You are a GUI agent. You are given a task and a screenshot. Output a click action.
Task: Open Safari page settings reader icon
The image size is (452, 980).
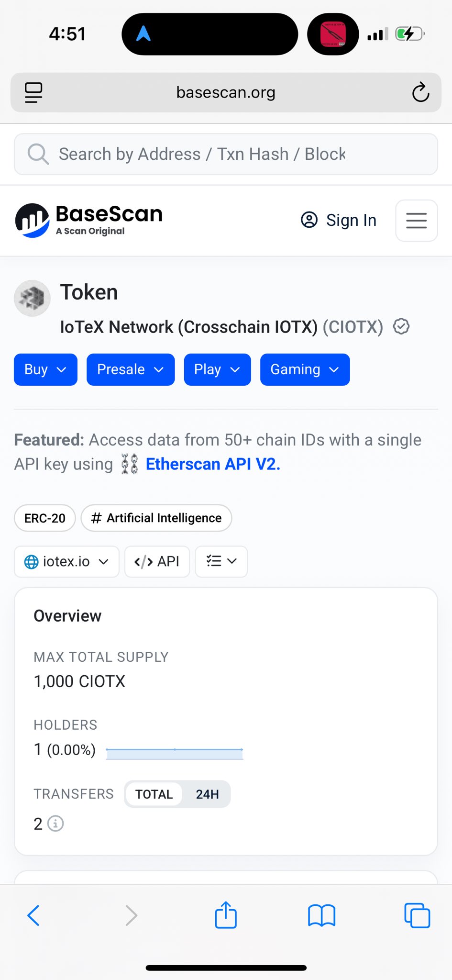pyautogui.click(x=33, y=92)
